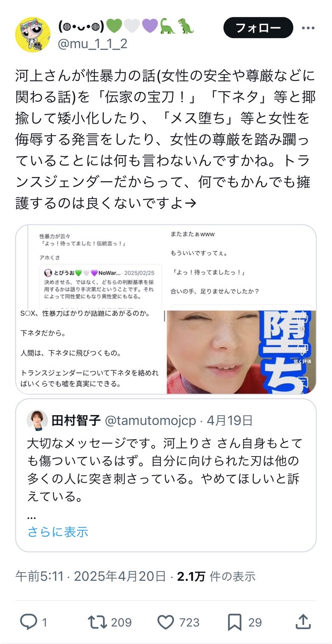Open the 田村智子 display name
The height and width of the screenshot is (644, 332).
click(x=76, y=420)
